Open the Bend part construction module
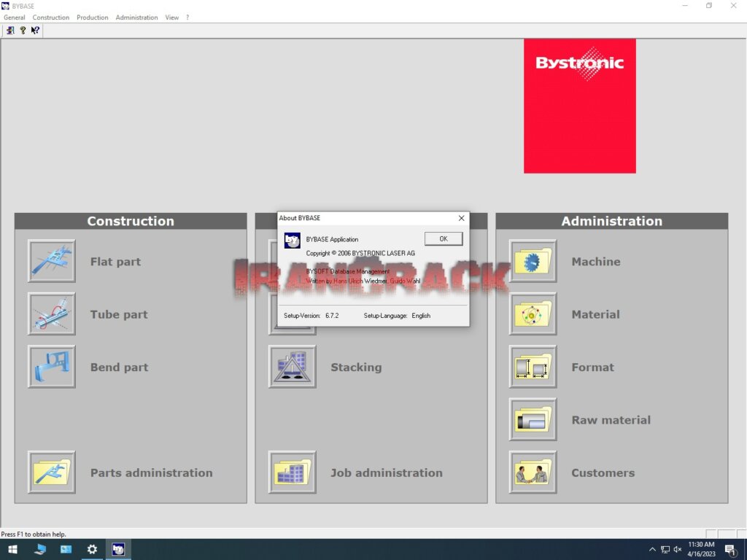 (51, 367)
